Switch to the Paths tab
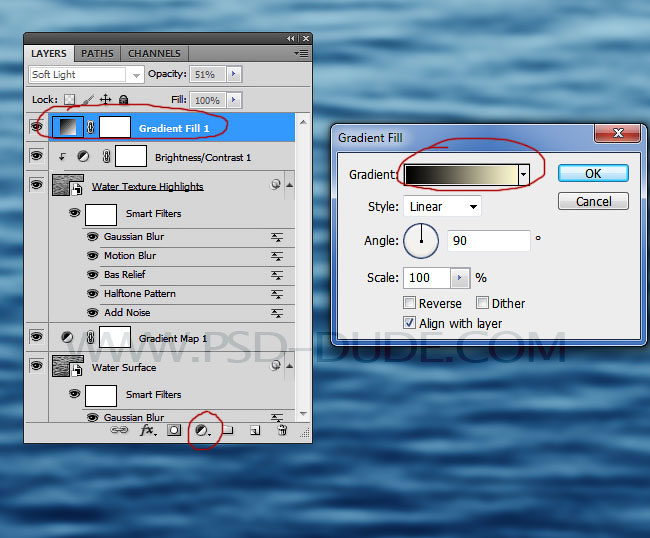Viewport: 650px width, 538px height. [x=97, y=53]
